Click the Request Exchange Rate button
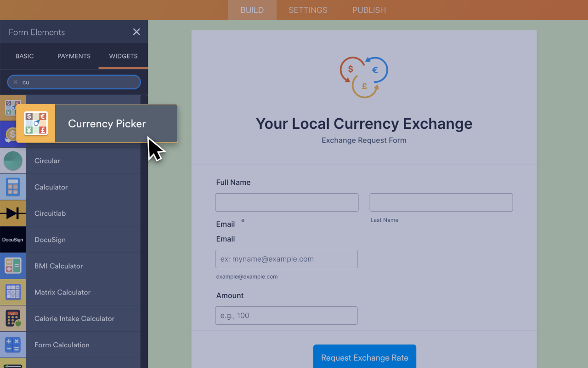 [x=364, y=357]
